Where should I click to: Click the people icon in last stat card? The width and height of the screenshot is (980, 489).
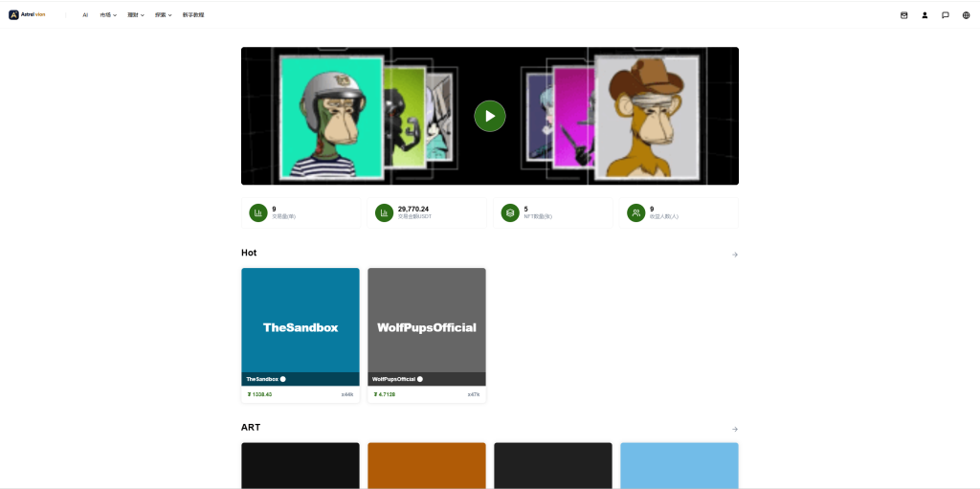(x=636, y=212)
